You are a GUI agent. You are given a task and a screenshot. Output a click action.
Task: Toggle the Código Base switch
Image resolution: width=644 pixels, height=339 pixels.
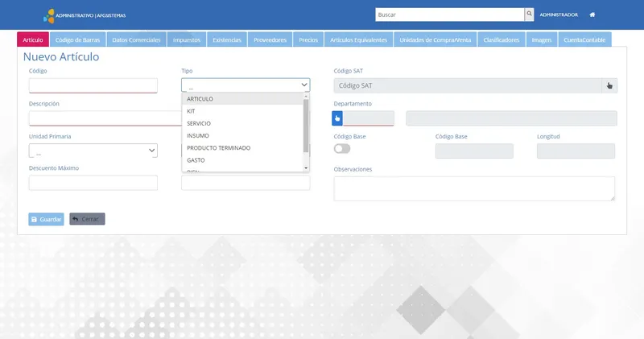tap(341, 149)
